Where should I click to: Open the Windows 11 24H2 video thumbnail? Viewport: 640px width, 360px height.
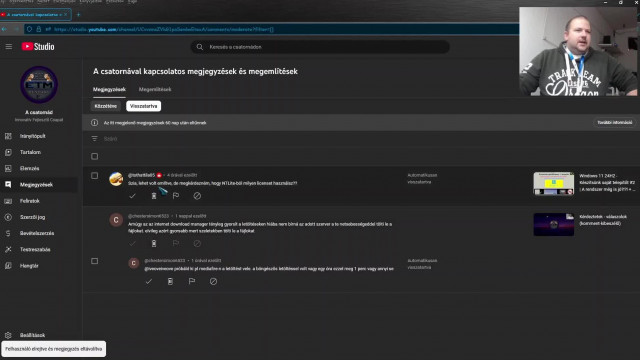point(553,183)
